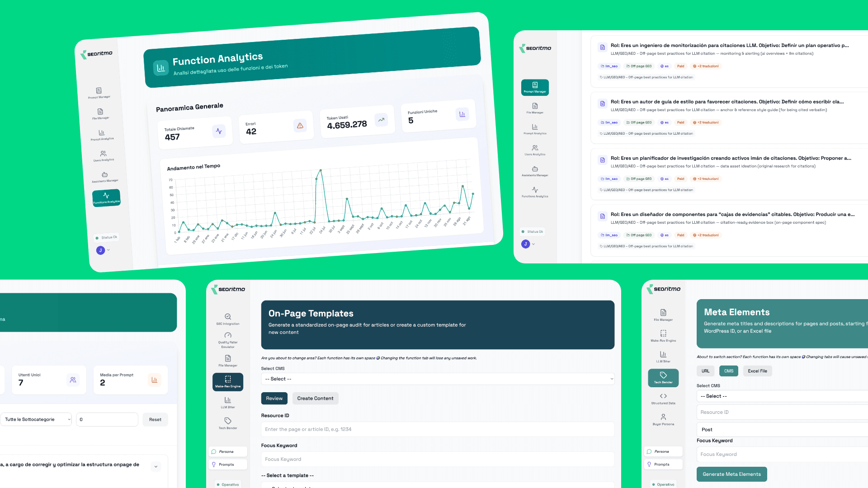Click Generate Meta Elements button
Viewport: 868px width, 488px height.
click(731, 474)
